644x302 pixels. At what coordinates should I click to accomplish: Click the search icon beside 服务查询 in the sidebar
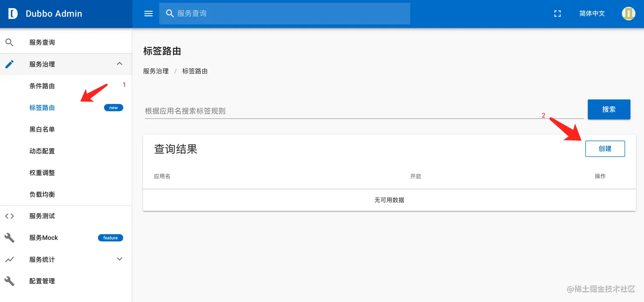coord(9,42)
